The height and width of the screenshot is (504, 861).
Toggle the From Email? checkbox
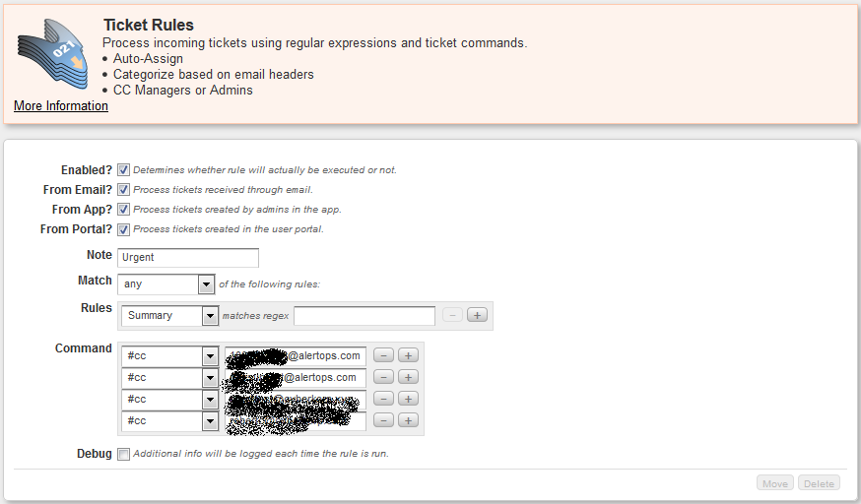click(x=124, y=189)
